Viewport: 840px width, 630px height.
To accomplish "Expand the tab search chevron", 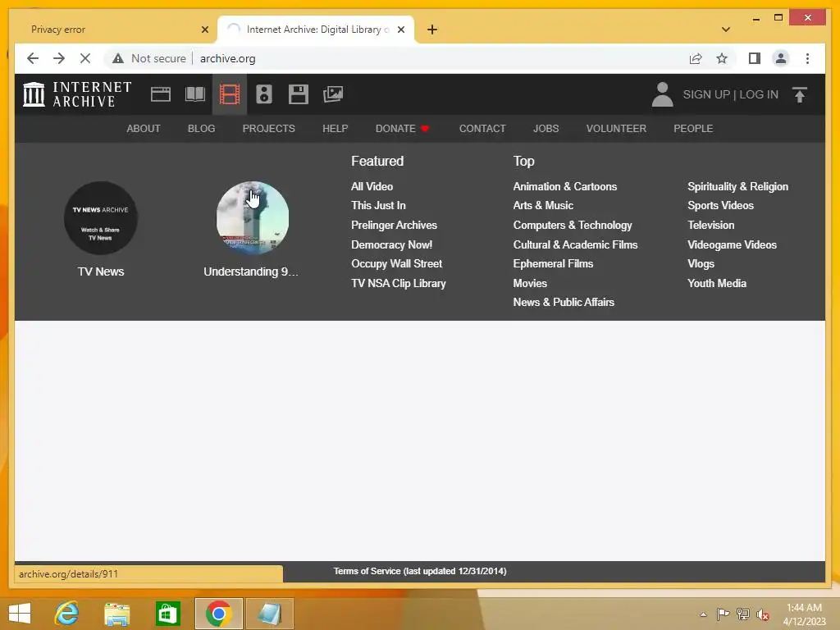I will [x=726, y=30].
